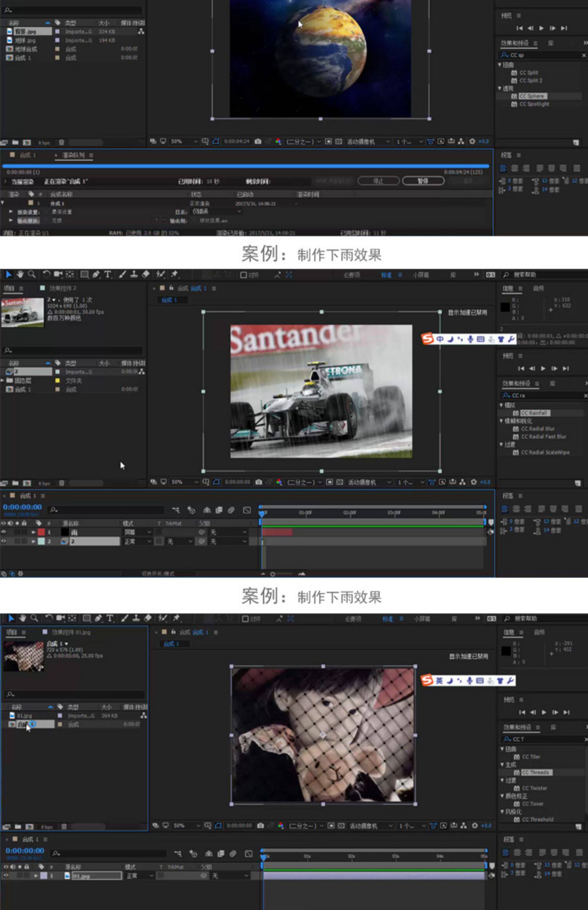This screenshot has width=588, height=910.
Task: Toggle 对齐 checkbox in portrait screenshot toolbar
Action: [245, 619]
